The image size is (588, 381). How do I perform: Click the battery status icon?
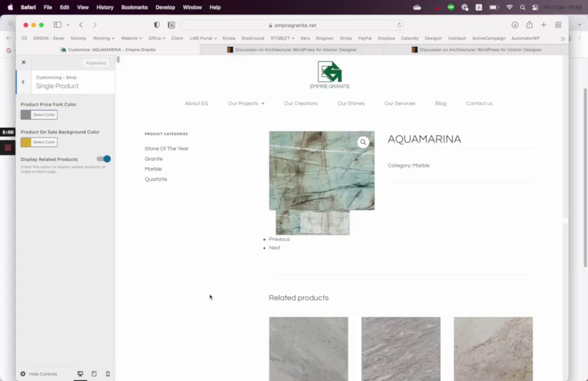[x=494, y=7]
